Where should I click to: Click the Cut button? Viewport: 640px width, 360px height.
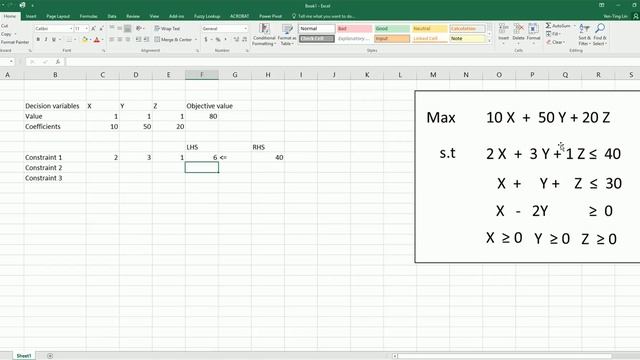pos(4,26)
